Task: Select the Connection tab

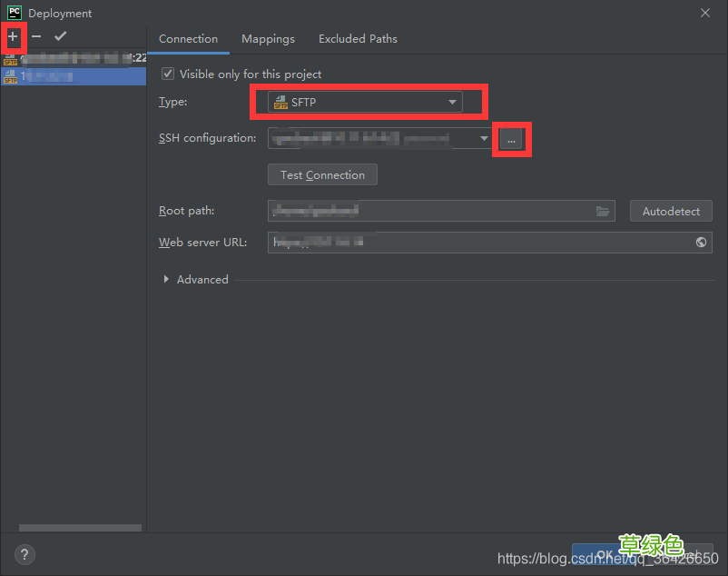Action: 188,39
